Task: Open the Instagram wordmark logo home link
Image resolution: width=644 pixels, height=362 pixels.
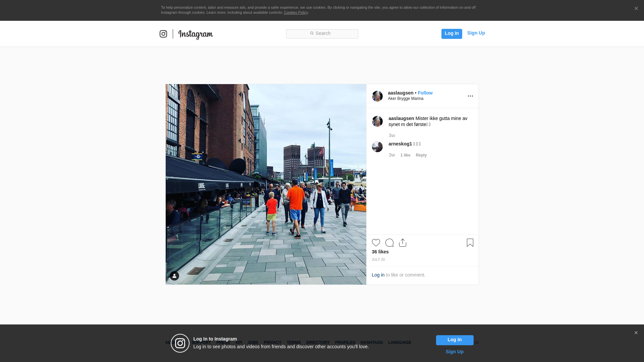Action: pos(196,35)
